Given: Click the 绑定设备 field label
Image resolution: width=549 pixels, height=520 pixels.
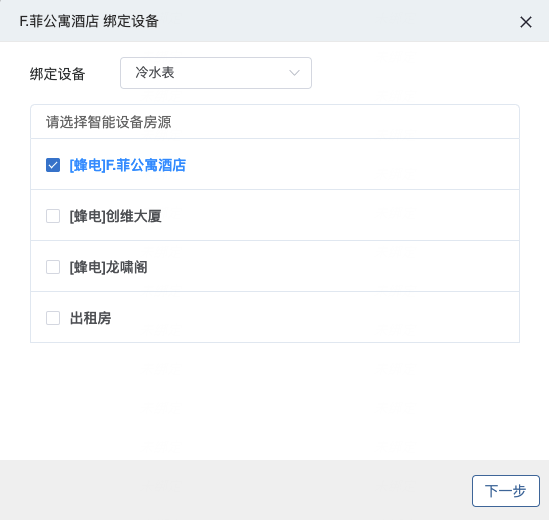Looking at the screenshot, I should point(57,74).
